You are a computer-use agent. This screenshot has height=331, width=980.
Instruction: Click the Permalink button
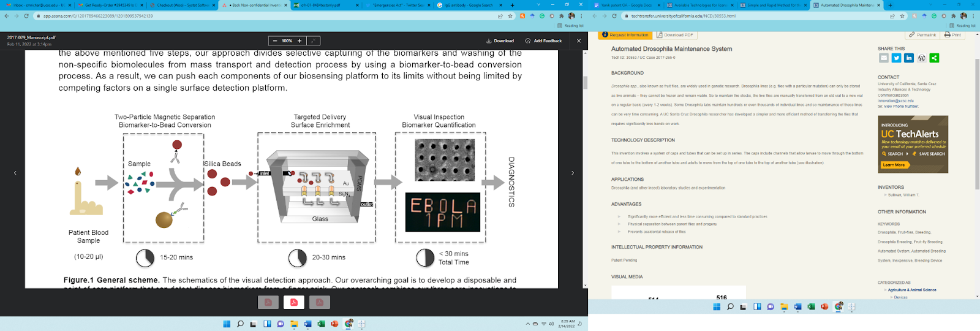click(923, 35)
